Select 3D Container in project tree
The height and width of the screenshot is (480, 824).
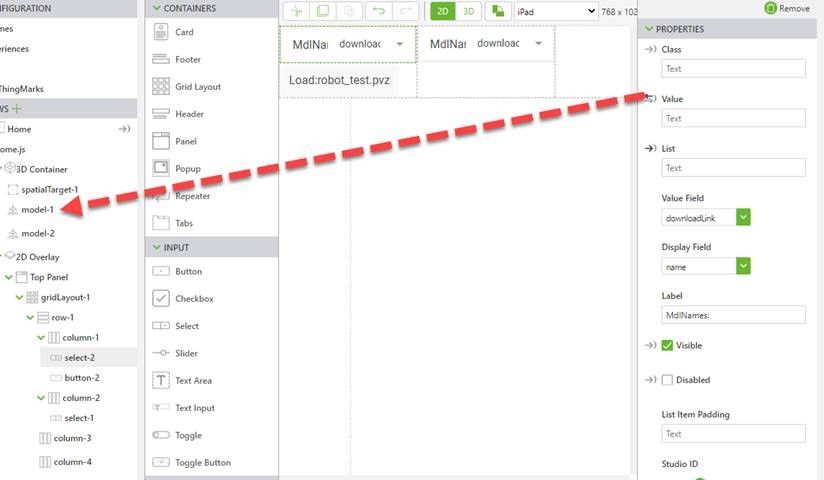42,169
